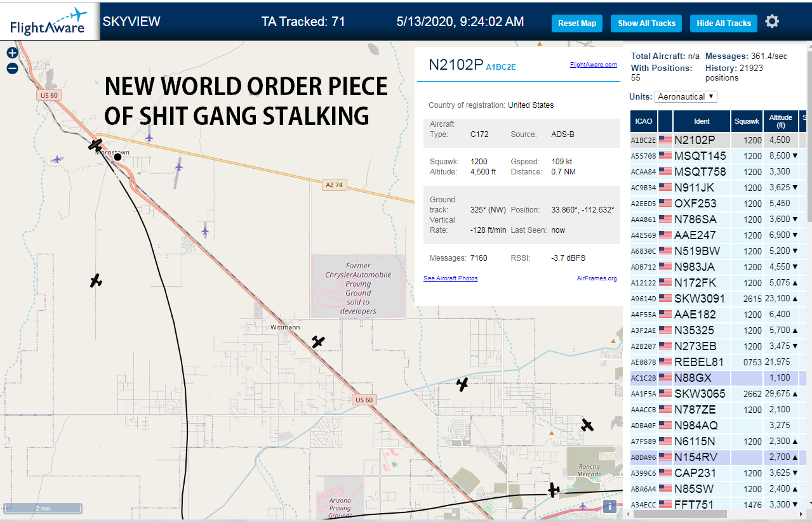Select the N911JK aircraft row
The height and width of the screenshot is (522, 812).
[719, 187]
